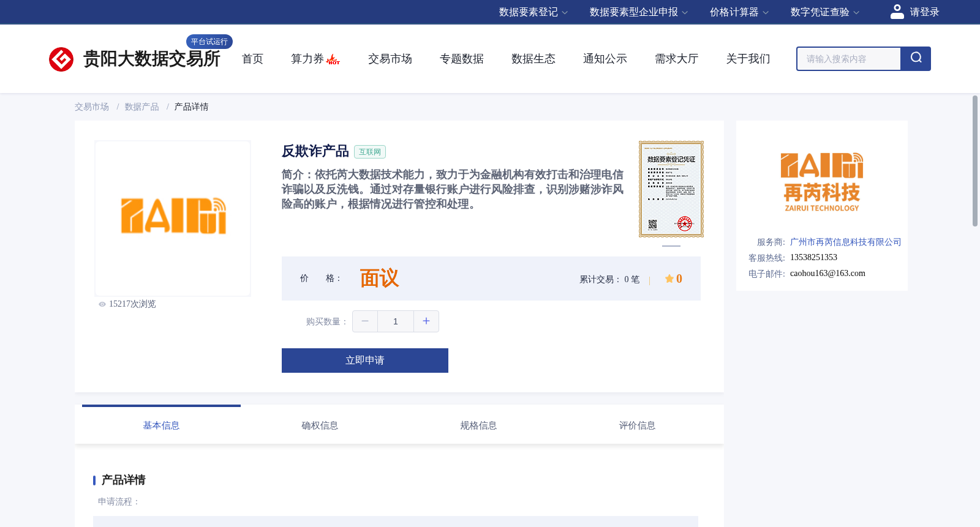Click the star favorite icon
The image size is (980, 527).
point(669,278)
